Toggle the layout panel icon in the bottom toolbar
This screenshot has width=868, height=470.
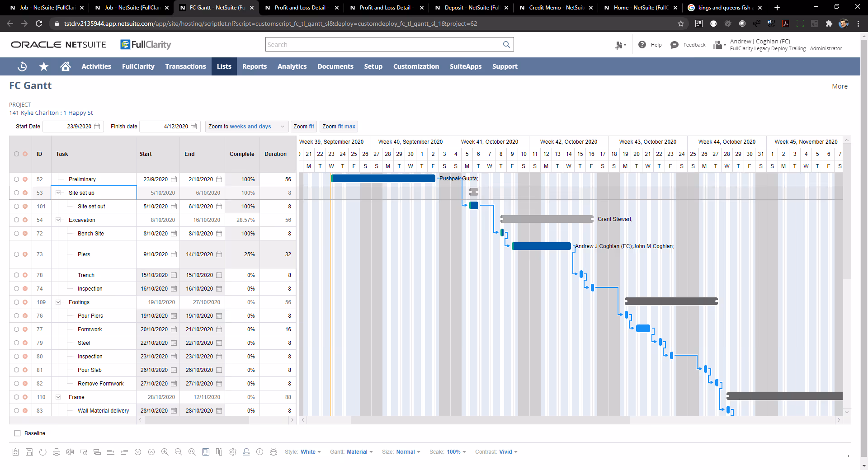(206, 452)
